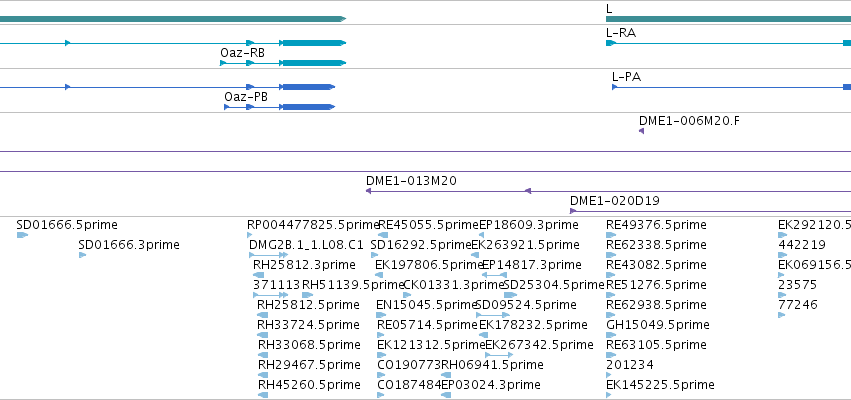
Task: Click the 371113 feature label
Action: 276,285
